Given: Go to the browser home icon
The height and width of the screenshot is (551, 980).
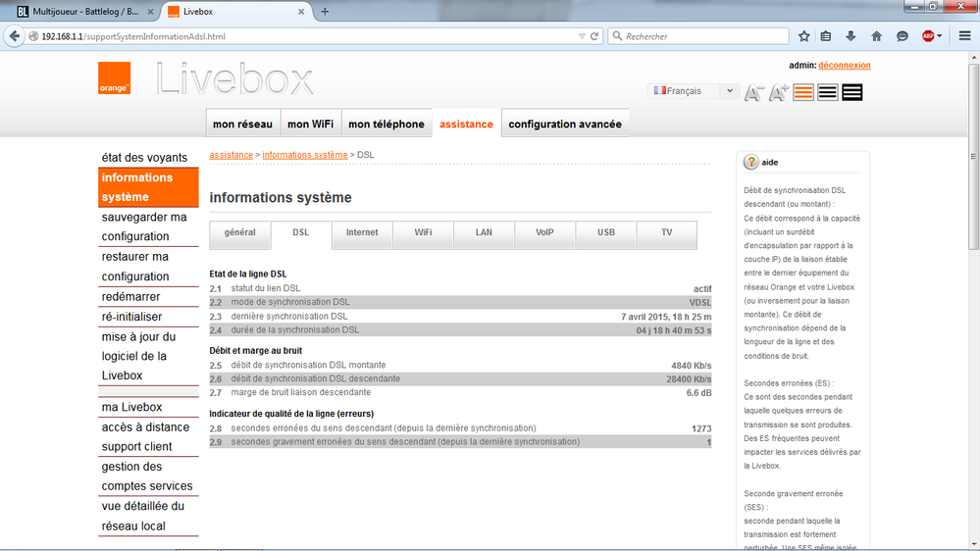Looking at the screenshot, I should pyautogui.click(x=876, y=36).
